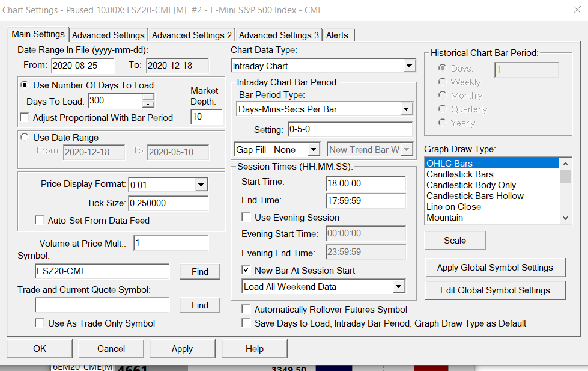Image resolution: width=588 pixels, height=371 pixels.
Task: Increase Days To Load with up arrow
Action: click(148, 97)
